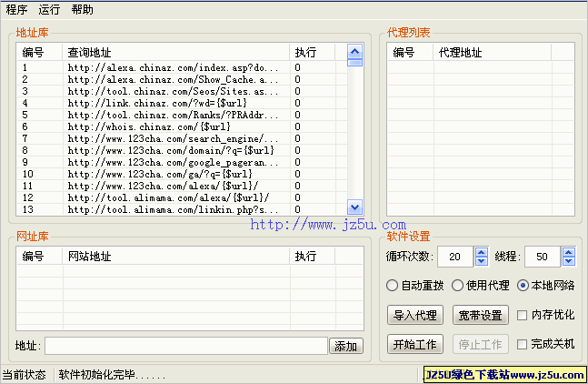This screenshot has height=384, width=588.
Task: Select the 自动重拨 radio option
Action: tap(415, 286)
